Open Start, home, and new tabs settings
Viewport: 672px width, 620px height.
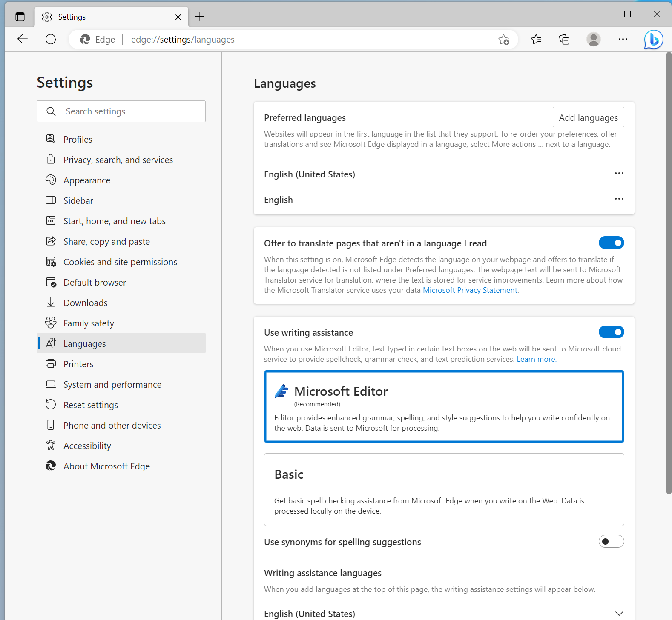(121, 221)
